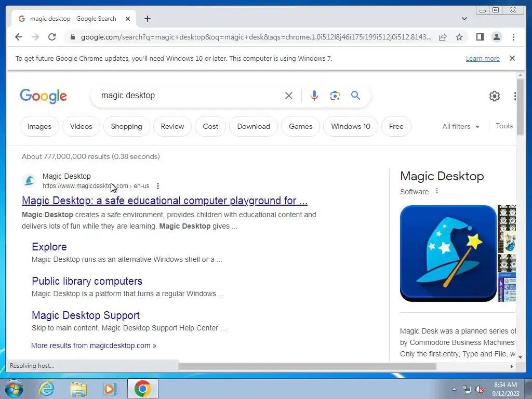
Task: Share this page using the share icon
Action: pyautogui.click(x=443, y=37)
